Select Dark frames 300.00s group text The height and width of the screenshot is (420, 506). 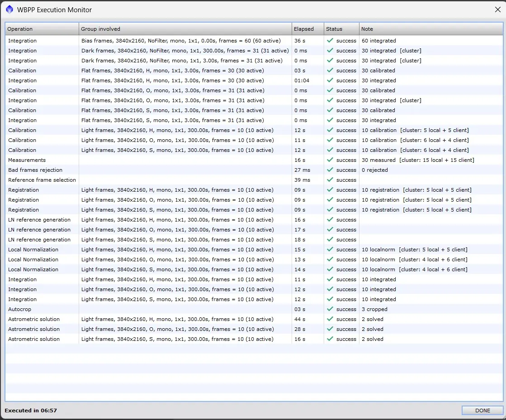(185, 51)
